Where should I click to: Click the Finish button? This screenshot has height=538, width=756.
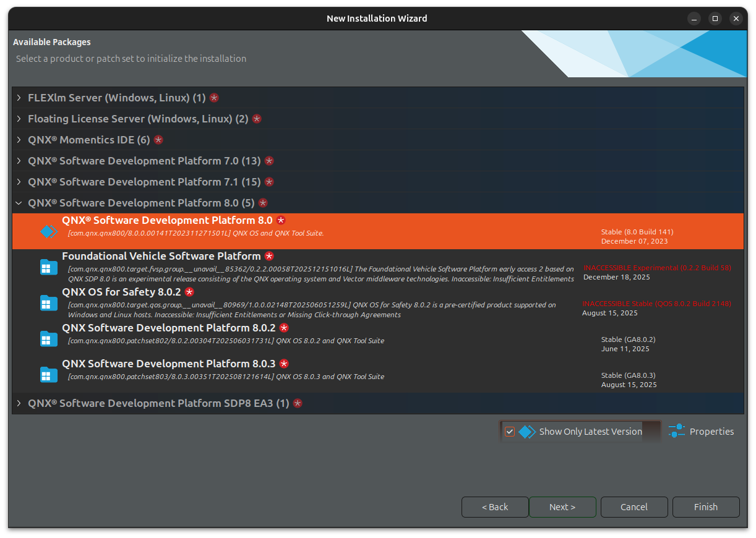(706, 507)
